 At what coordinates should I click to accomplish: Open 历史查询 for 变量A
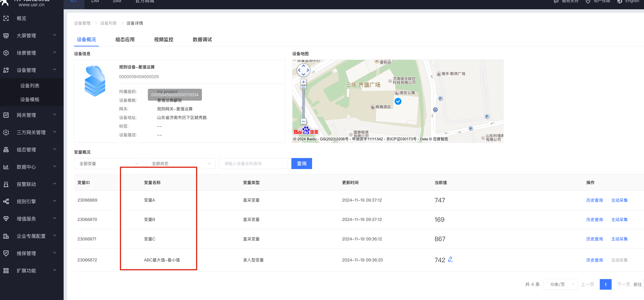click(594, 200)
